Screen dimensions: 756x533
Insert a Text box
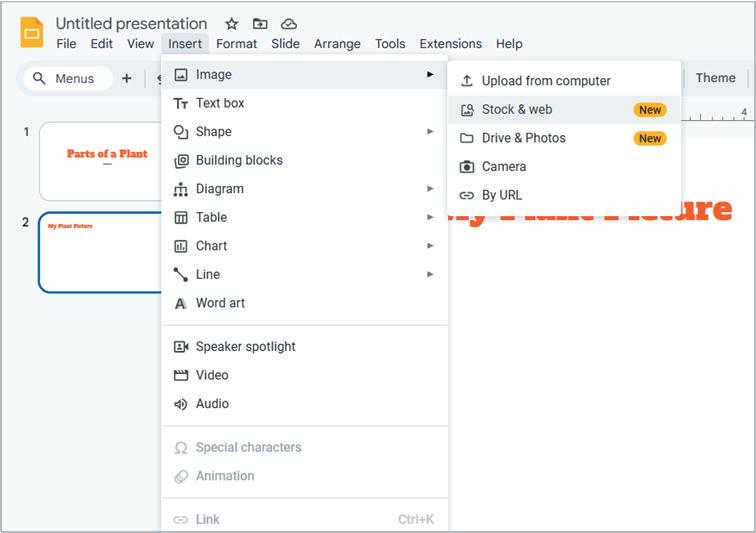coord(220,103)
